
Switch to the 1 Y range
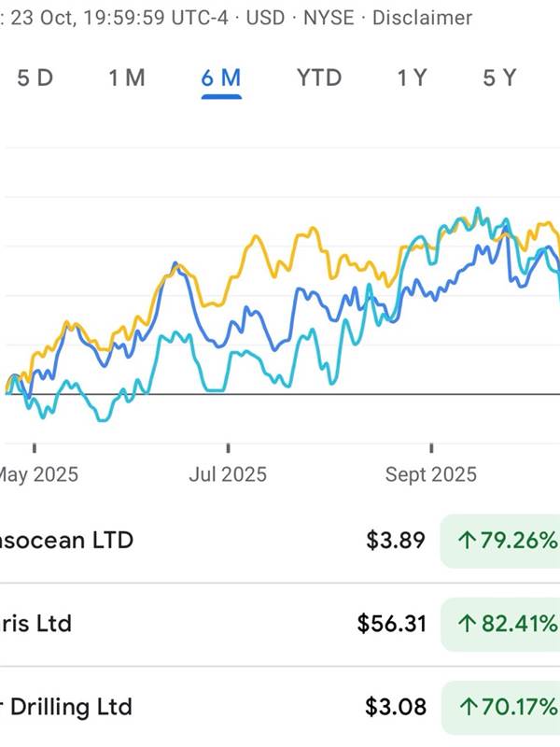pyautogui.click(x=412, y=78)
